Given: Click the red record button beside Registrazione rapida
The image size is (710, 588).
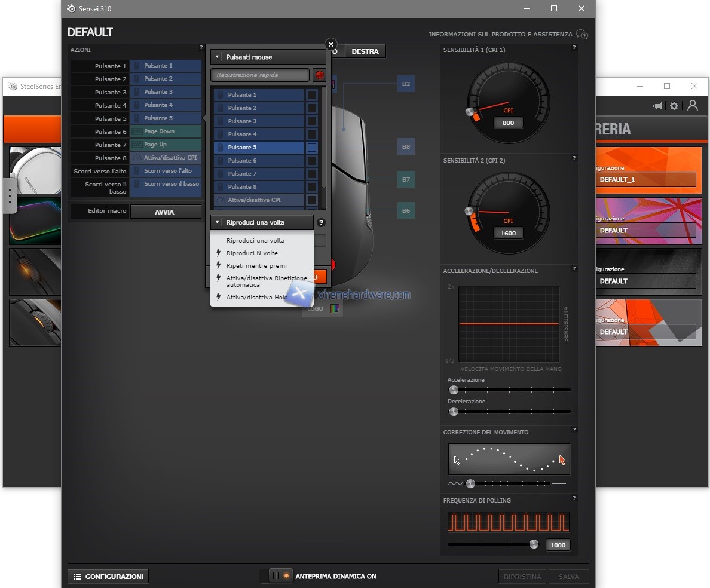Looking at the screenshot, I should coord(320,75).
